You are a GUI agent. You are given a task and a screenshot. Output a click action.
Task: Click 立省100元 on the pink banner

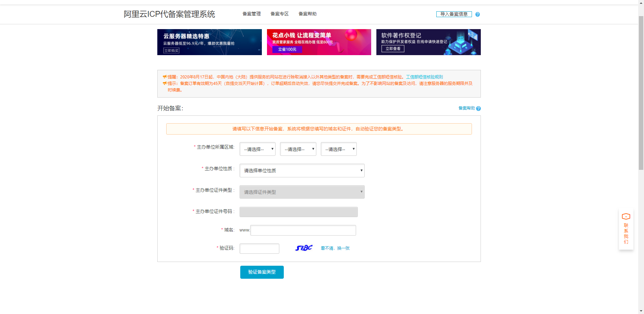(x=287, y=49)
